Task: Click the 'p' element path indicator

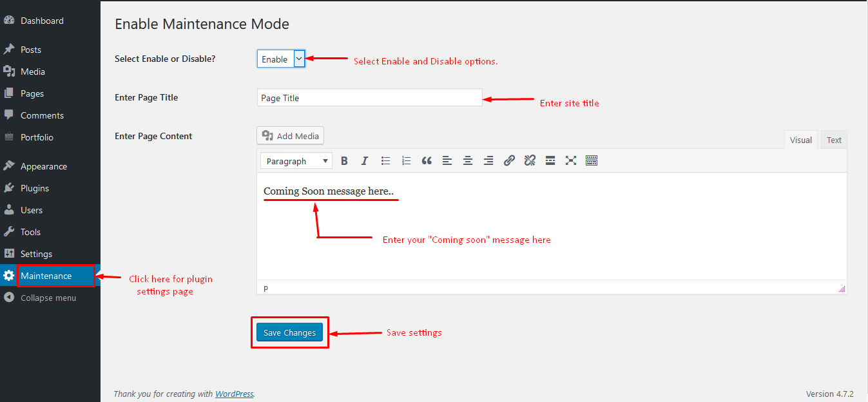Action: pos(266,287)
